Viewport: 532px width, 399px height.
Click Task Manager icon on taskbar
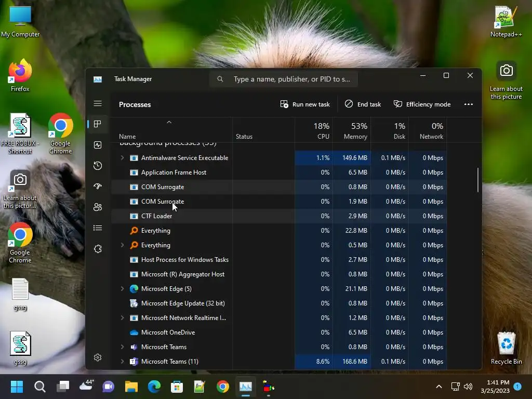click(246, 387)
